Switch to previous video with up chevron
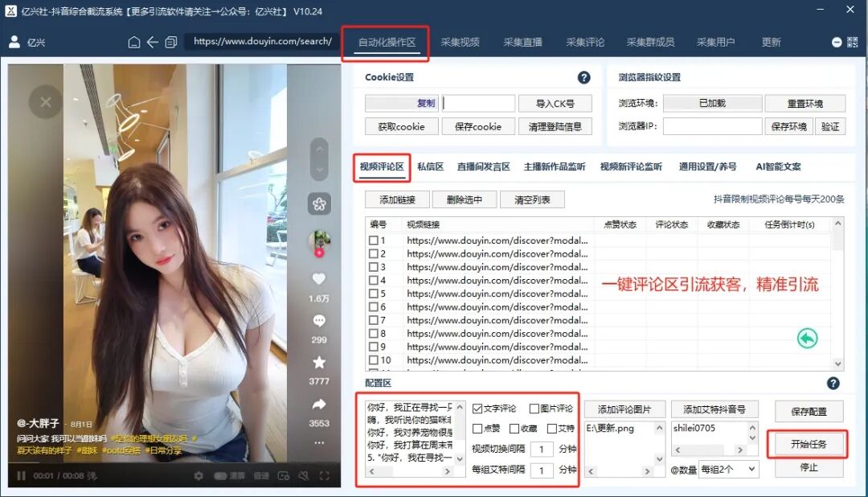Image resolution: width=868 pixels, height=497 pixels. click(319, 149)
